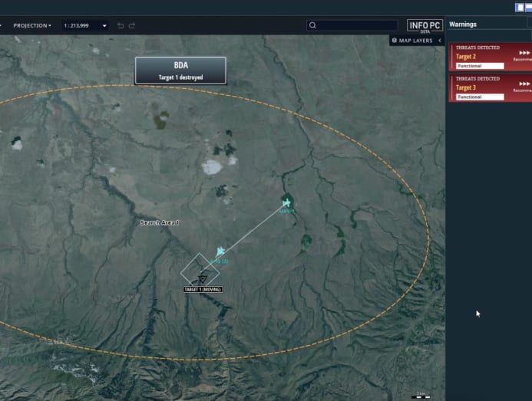
Task: Click the Target 1 (Moving) label
Action: tap(203, 289)
